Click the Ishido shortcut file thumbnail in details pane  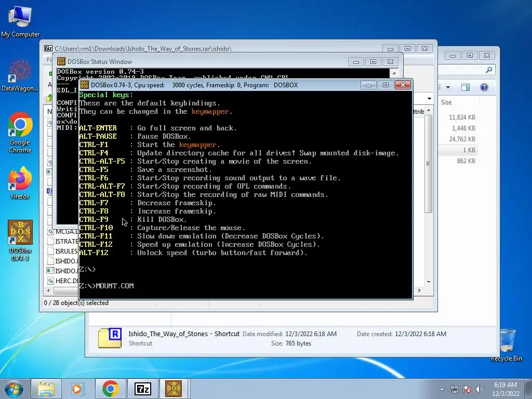pyautogui.click(x=110, y=338)
